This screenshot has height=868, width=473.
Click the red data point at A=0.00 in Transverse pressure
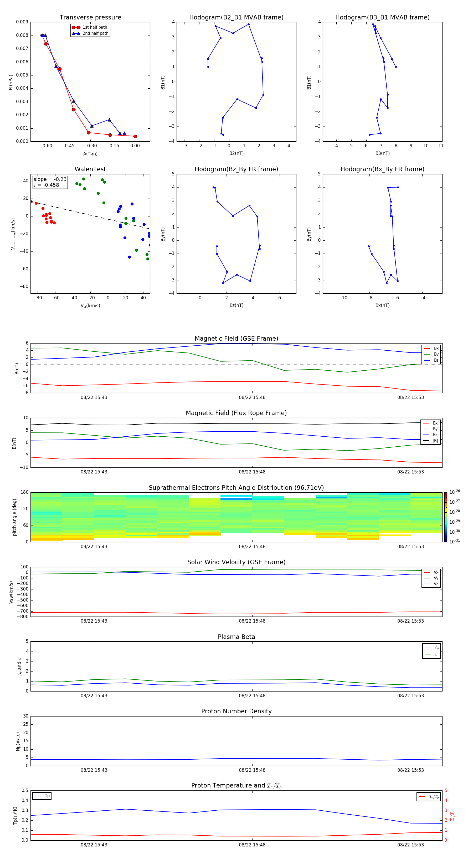(135, 137)
